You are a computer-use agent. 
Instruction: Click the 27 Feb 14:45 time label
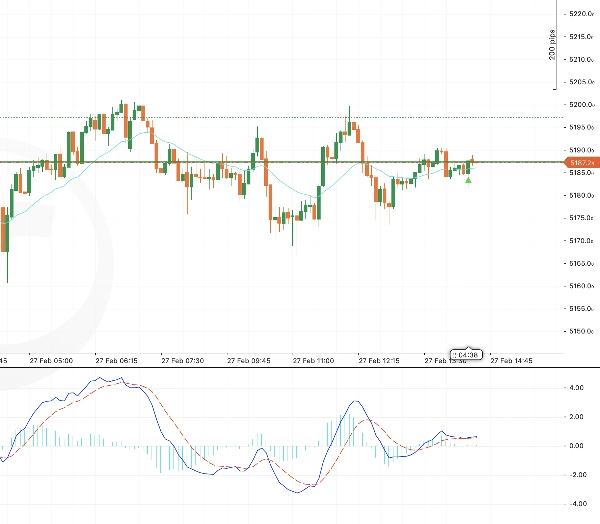pos(511,361)
